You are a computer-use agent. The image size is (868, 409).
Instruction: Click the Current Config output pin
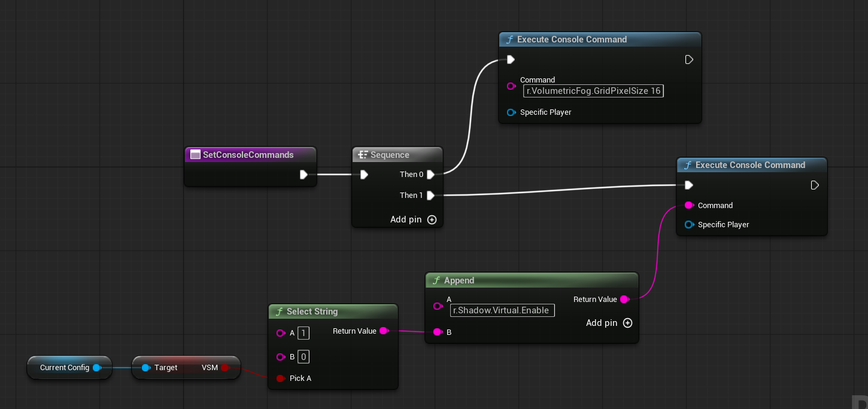(x=96, y=368)
